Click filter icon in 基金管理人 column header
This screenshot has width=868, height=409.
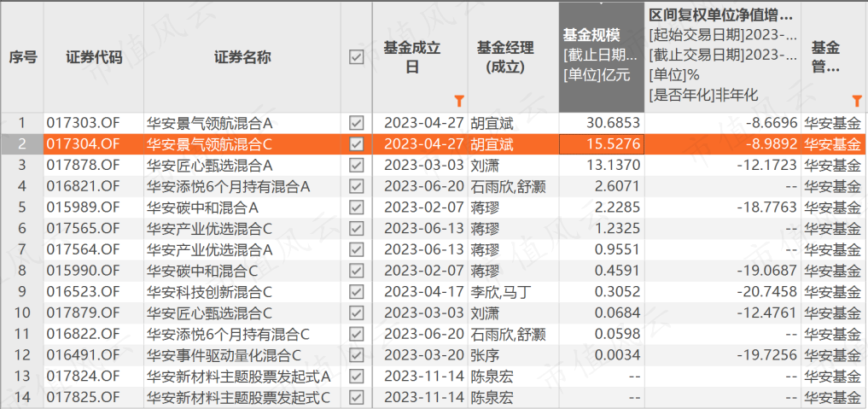856,101
